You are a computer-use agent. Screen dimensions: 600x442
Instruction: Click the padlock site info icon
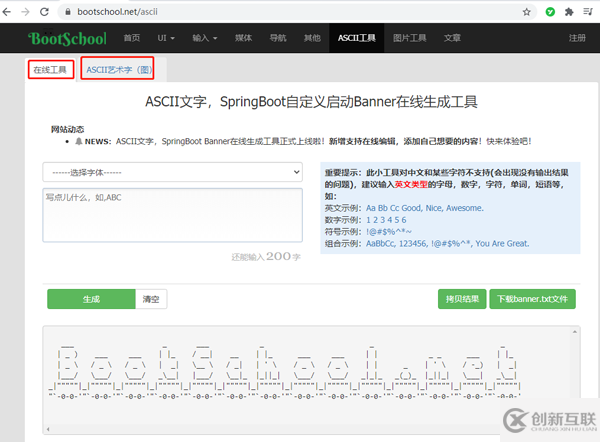pyautogui.click(x=68, y=12)
